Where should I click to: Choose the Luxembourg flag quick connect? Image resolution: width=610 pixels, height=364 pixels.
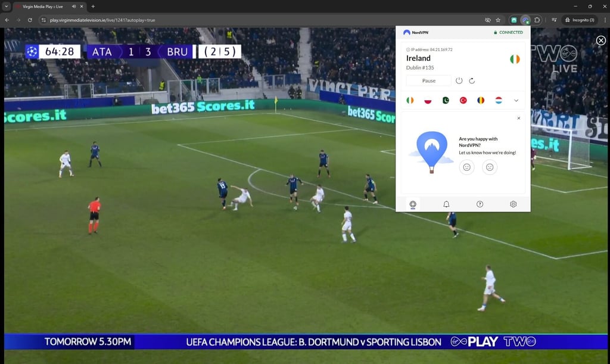499,100
